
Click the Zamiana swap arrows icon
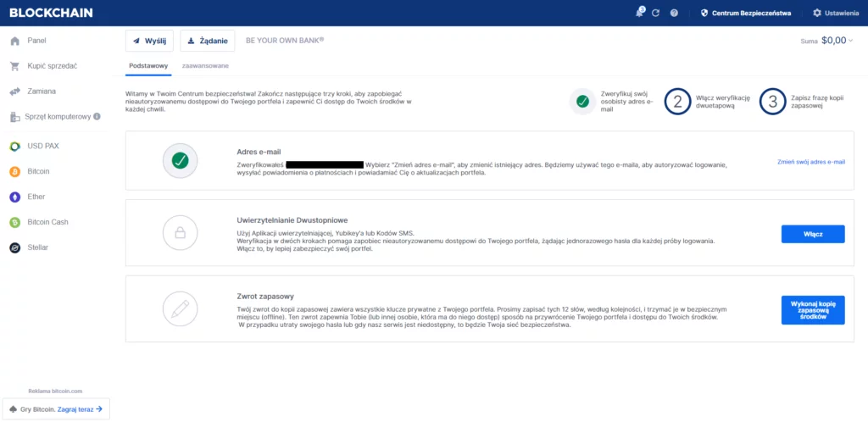(x=15, y=92)
